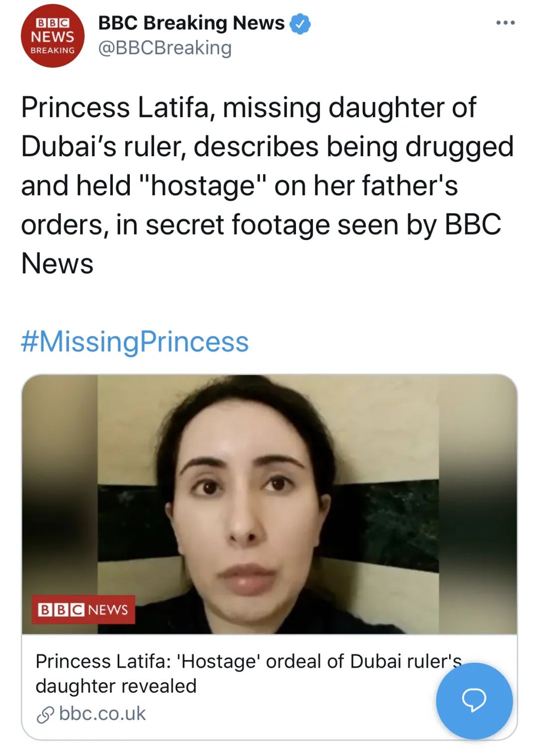Tap the word "BREAKING" inside the red avatar
Viewport: 539px width, 756px height.
pyautogui.click(x=52, y=50)
